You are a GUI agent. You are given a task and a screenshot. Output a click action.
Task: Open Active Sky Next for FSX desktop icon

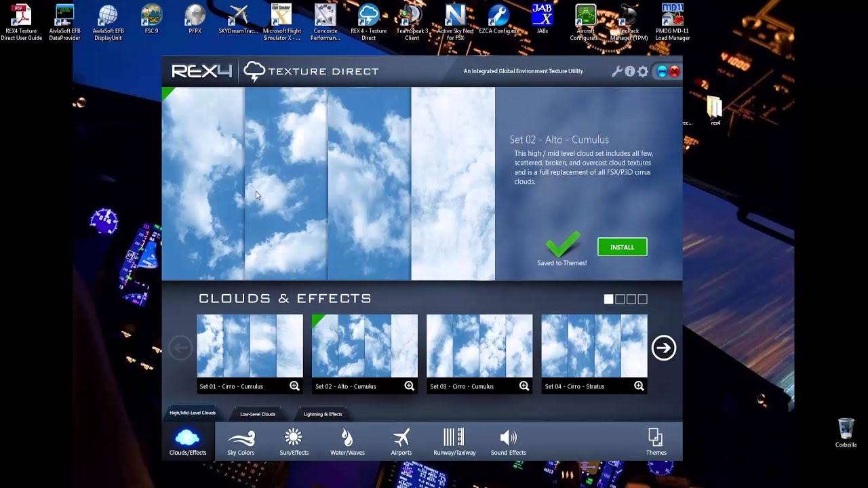455,22
